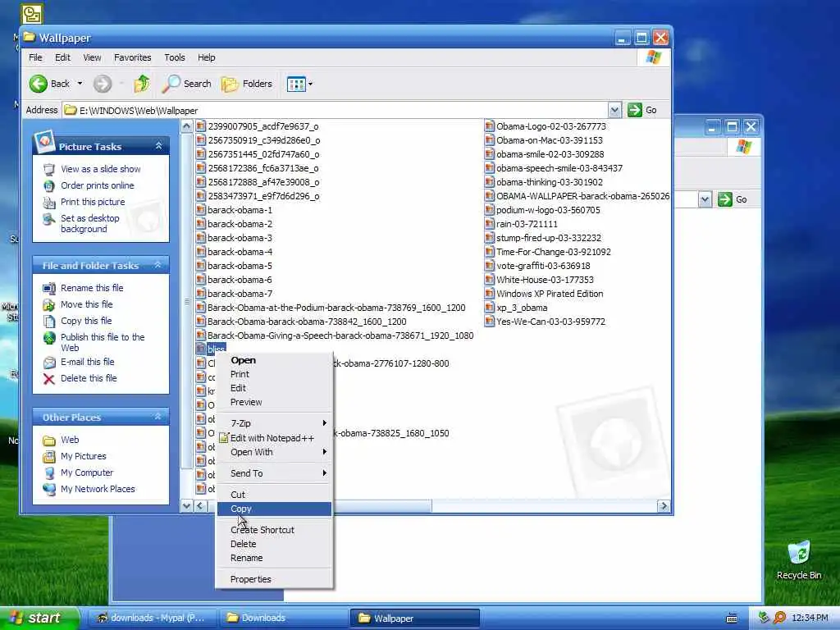Choose Edit with Notepad++
The image size is (840, 630).
click(274, 438)
